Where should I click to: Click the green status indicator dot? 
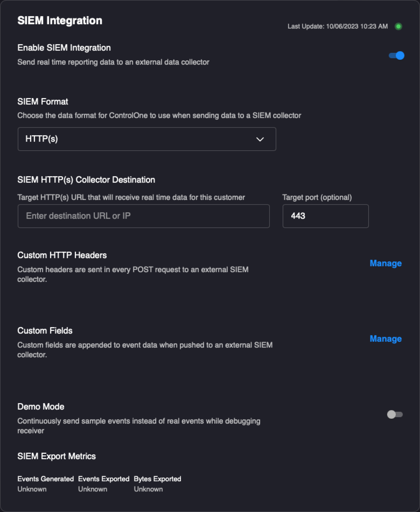(398, 26)
